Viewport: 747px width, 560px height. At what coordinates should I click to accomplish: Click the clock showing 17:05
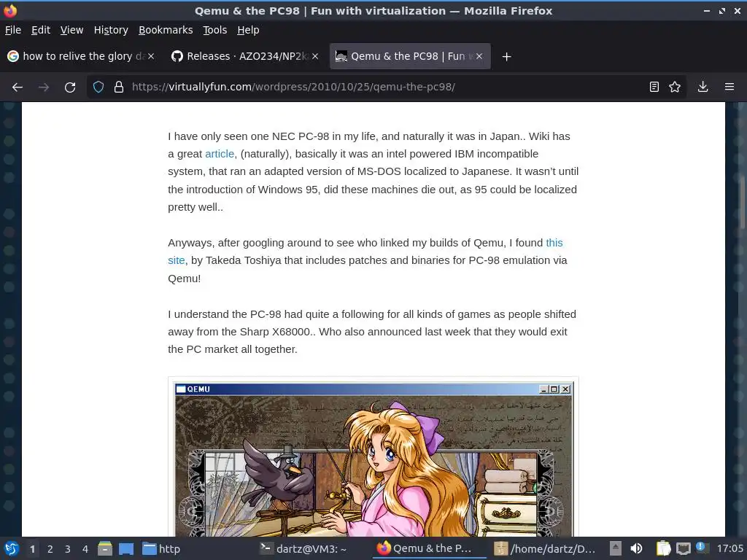(x=729, y=548)
